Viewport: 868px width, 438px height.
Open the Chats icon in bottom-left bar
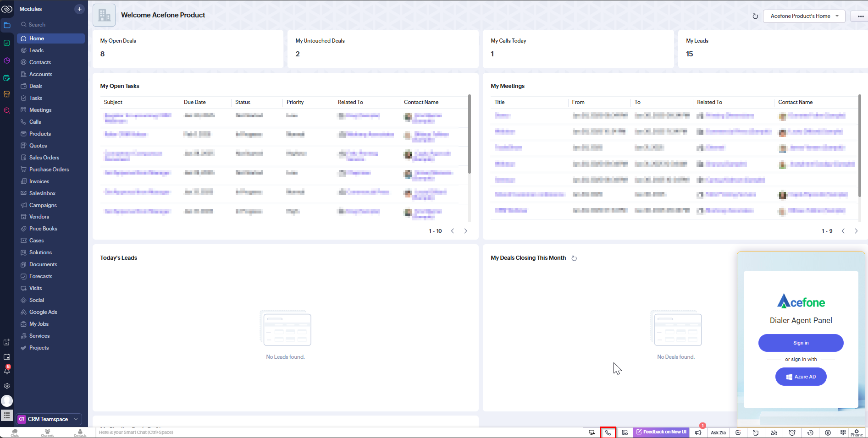(15, 433)
